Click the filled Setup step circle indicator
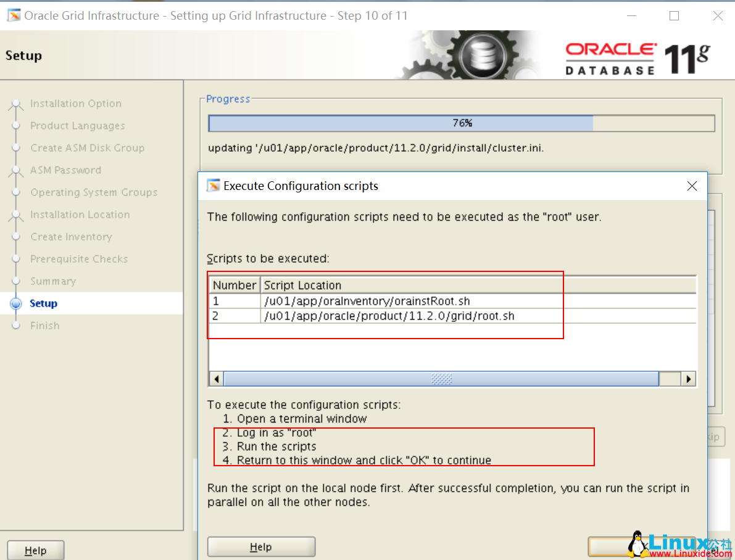 coord(16,303)
